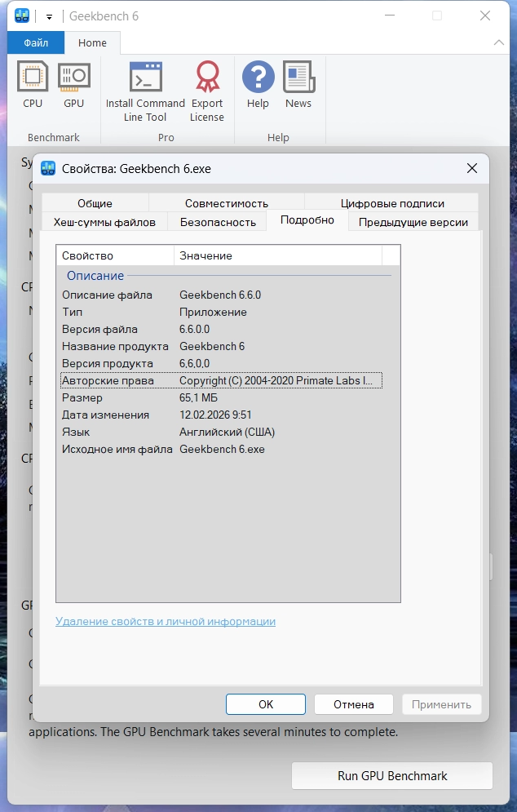The width and height of the screenshot is (517, 812).
Task: Click the 65,1 МБ size value
Action: click(x=199, y=397)
